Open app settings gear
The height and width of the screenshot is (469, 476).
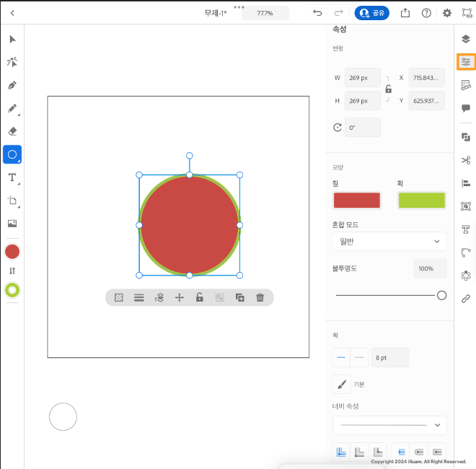click(x=447, y=13)
